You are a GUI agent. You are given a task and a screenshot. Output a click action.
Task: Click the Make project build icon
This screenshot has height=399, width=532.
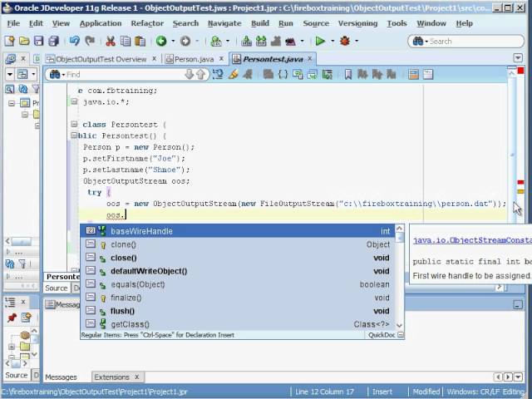[246, 41]
